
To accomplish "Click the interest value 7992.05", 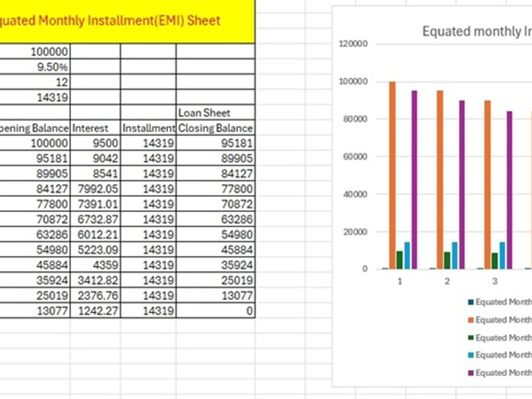I will click(95, 189).
